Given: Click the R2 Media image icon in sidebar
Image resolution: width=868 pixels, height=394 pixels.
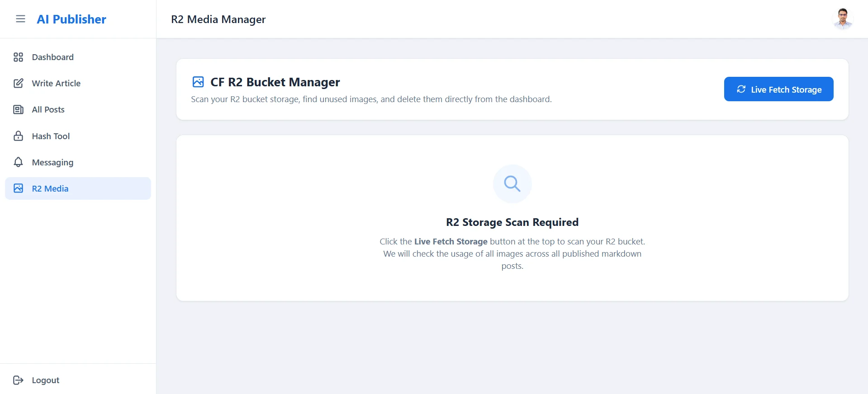Looking at the screenshot, I should pos(18,188).
